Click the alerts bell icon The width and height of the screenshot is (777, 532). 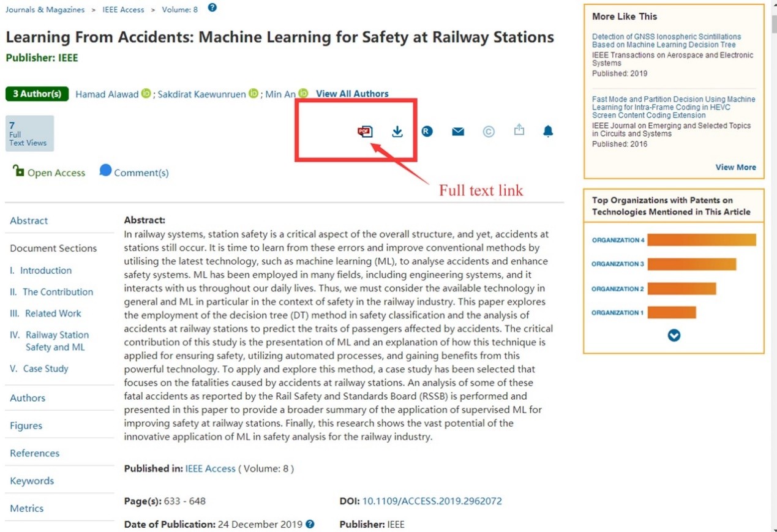[548, 131]
